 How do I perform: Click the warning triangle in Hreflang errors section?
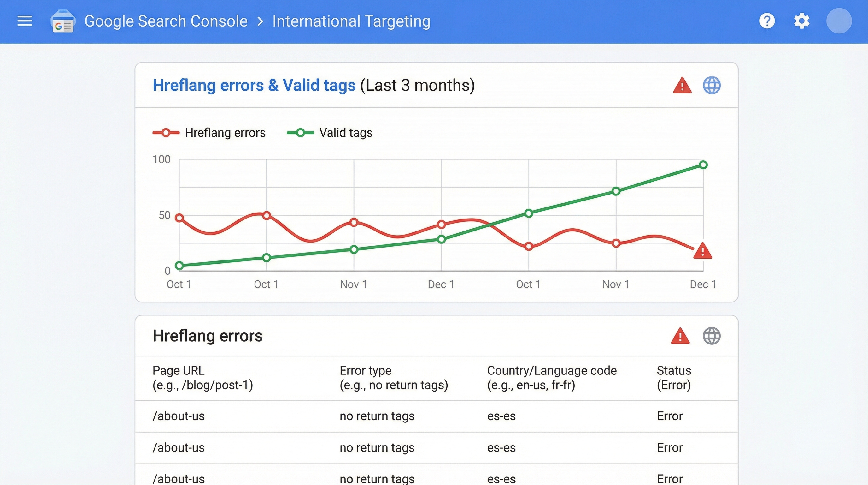point(680,336)
